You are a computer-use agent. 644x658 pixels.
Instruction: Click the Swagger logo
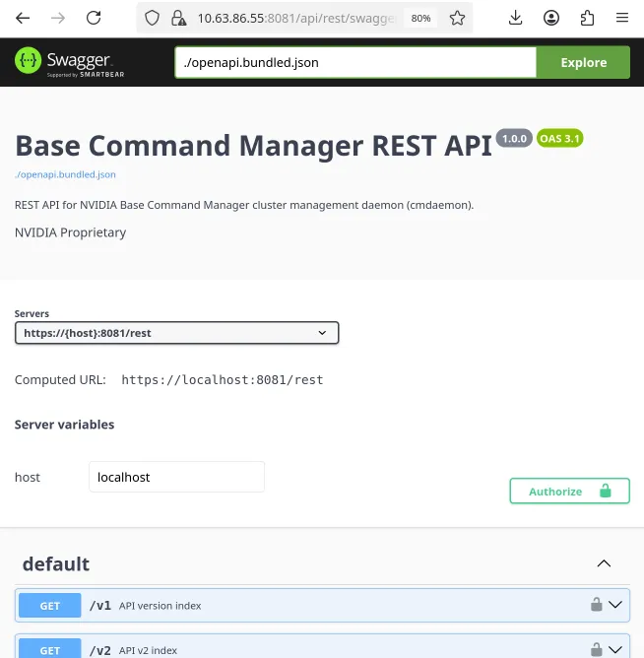[70, 62]
